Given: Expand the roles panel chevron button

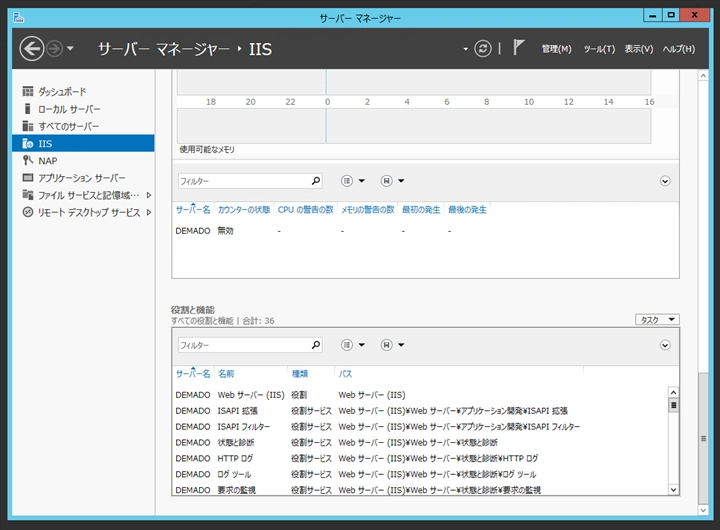Looking at the screenshot, I should tap(665, 345).
